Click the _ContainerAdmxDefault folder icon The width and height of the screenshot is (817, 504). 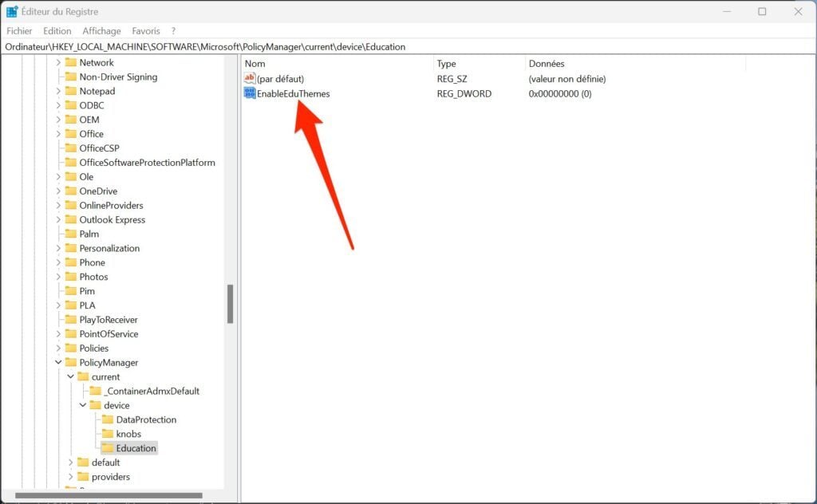point(96,391)
